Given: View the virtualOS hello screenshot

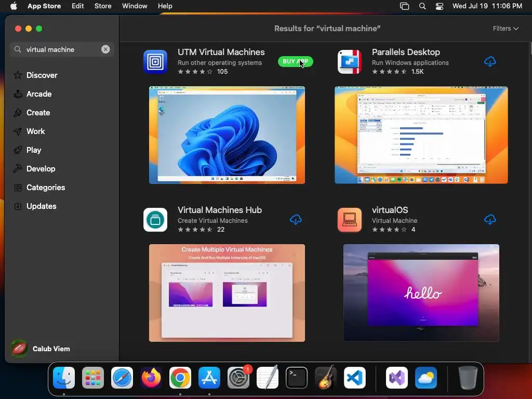Looking at the screenshot, I should (x=421, y=293).
